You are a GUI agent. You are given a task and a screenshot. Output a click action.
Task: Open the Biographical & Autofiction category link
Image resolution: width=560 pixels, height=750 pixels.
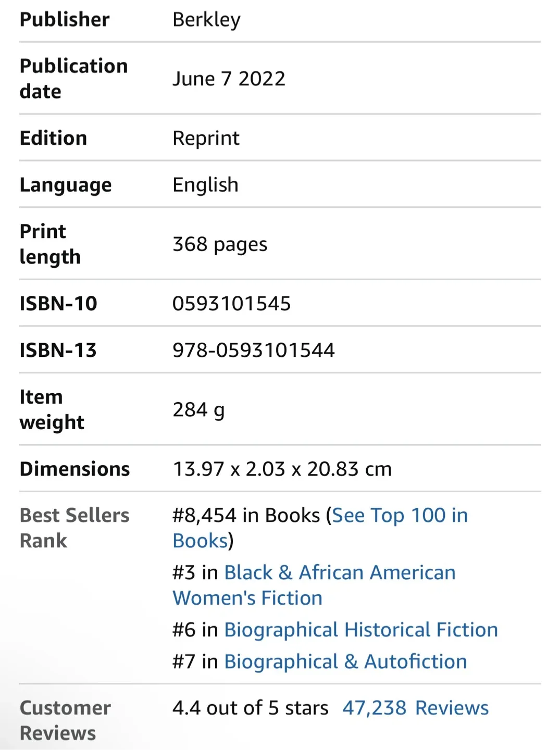click(x=345, y=661)
